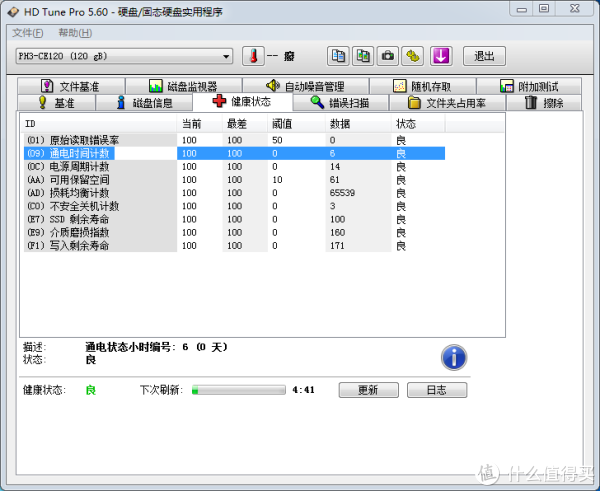Switch to the 错误扫描 tab

coord(341,103)
